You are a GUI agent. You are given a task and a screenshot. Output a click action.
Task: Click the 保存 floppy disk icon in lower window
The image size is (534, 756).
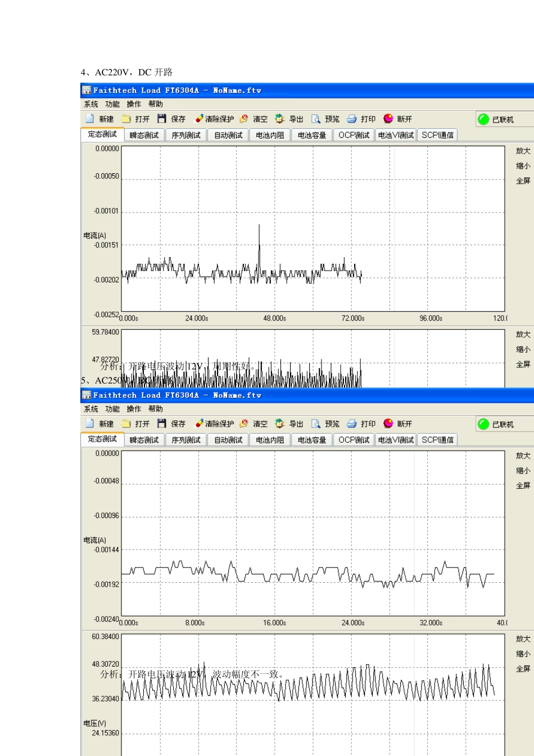[162, 424]
